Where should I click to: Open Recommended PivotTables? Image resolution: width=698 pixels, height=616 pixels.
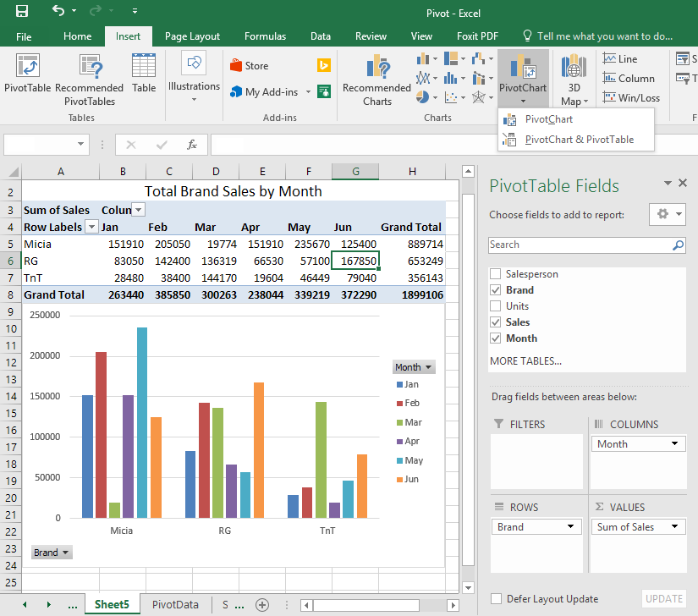point(90,80)
